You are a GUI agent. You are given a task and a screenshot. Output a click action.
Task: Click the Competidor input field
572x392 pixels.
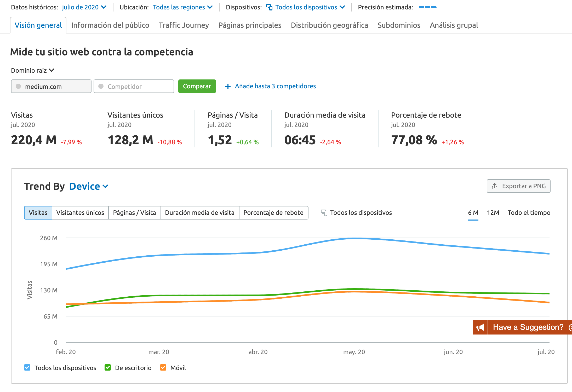(x=134, y=86)
